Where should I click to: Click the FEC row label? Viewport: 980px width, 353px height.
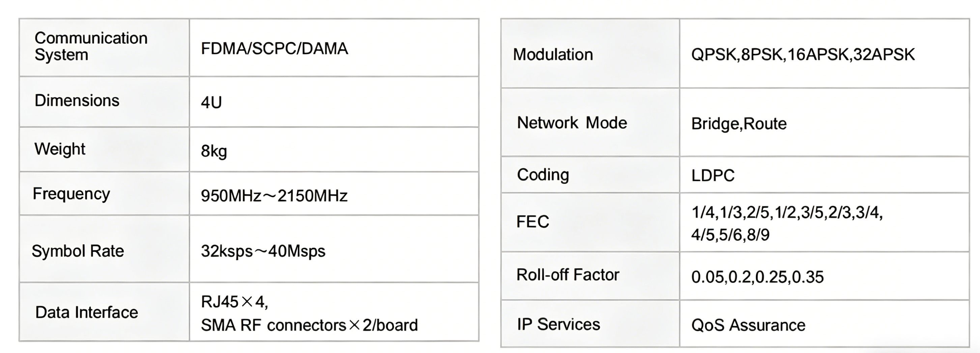click(532, 222)
